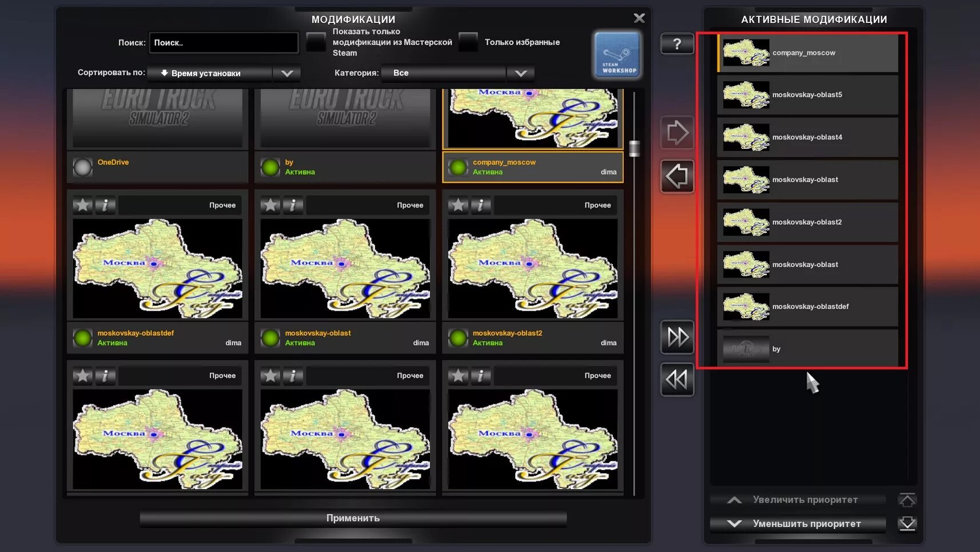Favorite the moskovskay-oblast mod star
This screenshot has width=980, height=552.
point(270,205)
